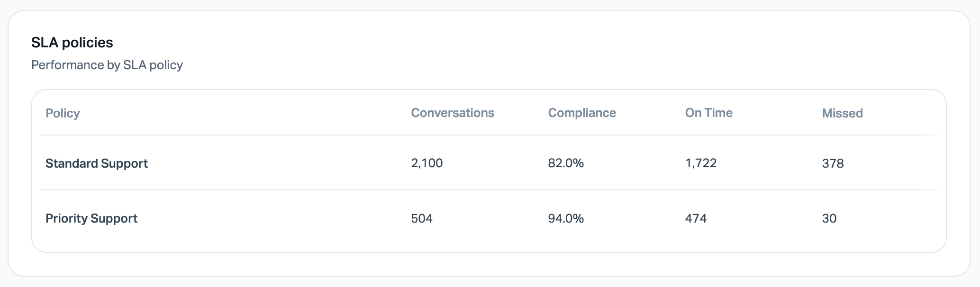980x287 pixels.
Task: Open the Priority Support policy
Action: [91, 218]
